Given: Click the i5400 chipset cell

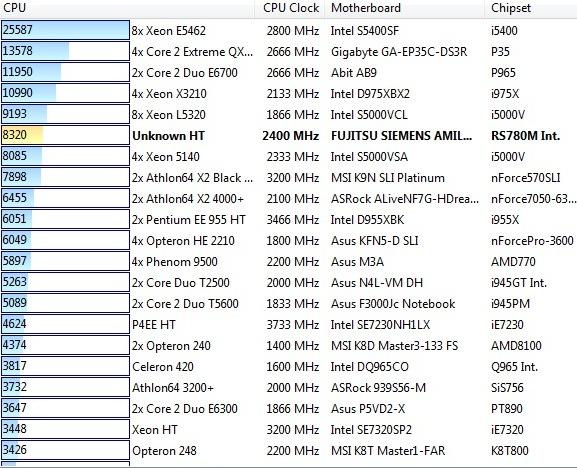Looking at the screenshot, I should 504,31.
